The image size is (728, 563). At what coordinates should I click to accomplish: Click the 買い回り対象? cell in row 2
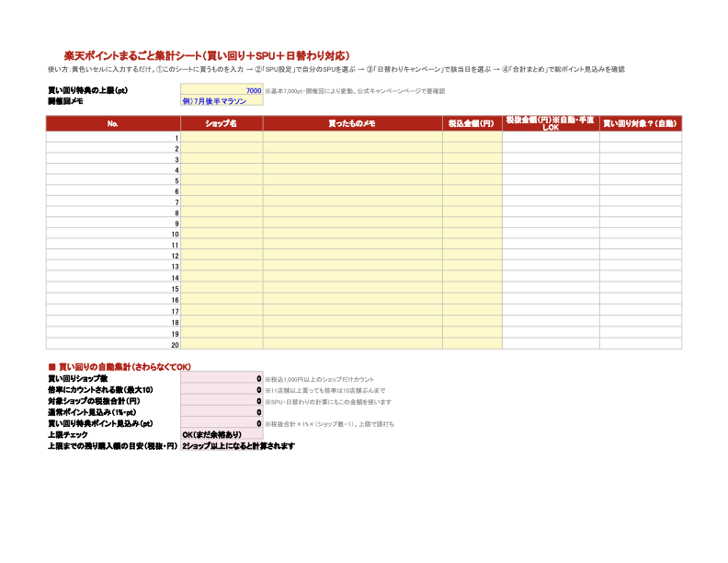[x=641, y=148]
